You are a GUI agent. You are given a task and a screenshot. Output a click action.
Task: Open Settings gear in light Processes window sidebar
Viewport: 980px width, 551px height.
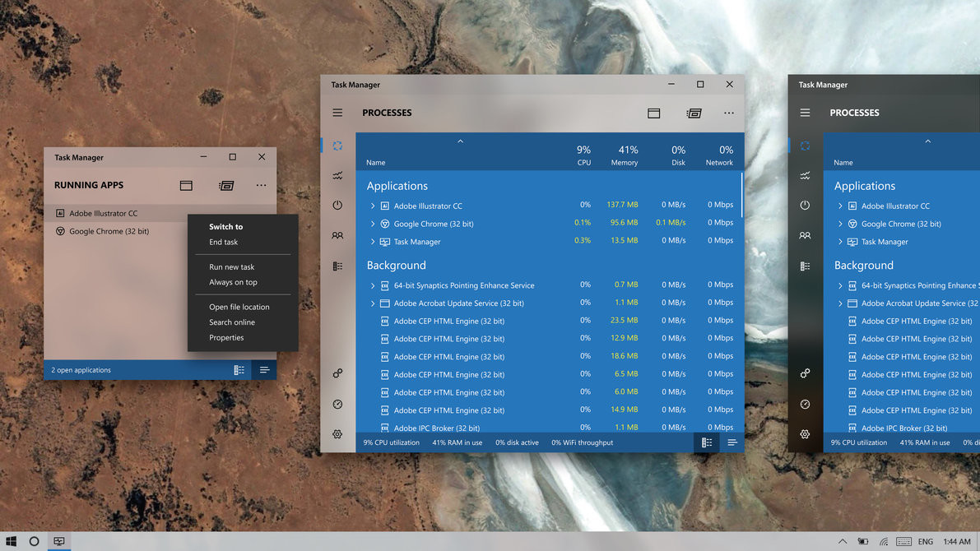(337, 434)
